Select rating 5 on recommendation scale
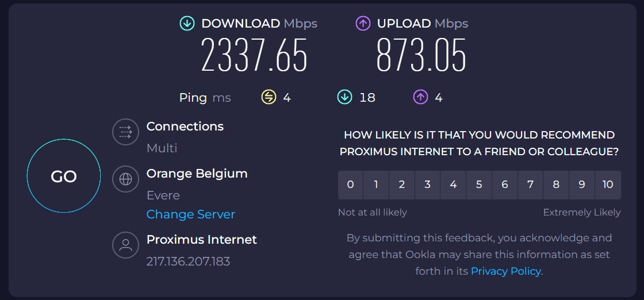The height and width of the screenshot is (300, 644). (479, 185)
